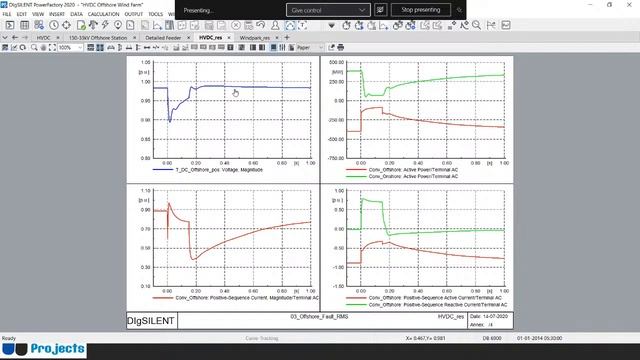Viewport: 640px width, 360px height.
Task: Toggle highlighted layout icon right of zoom percentage box
Action: 100,47
